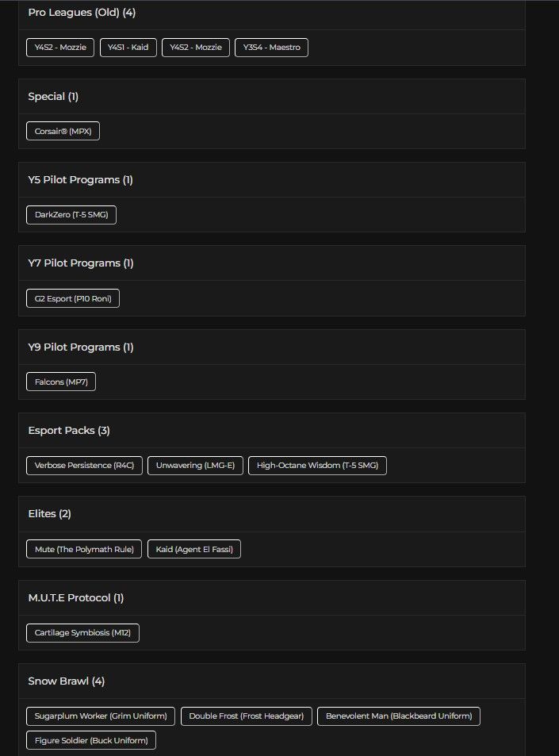Click the G2 Esport (P10 Roni) tag
Image resolution: width=559 pixels, height=756 pixels.
coord(73,298)
